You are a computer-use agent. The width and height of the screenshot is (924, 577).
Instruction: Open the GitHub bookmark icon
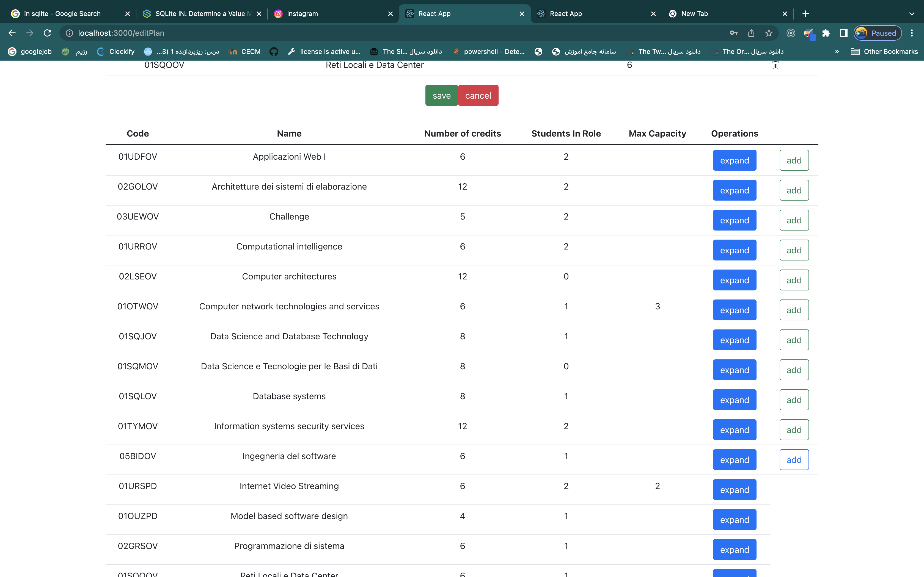tap(274, 52)
